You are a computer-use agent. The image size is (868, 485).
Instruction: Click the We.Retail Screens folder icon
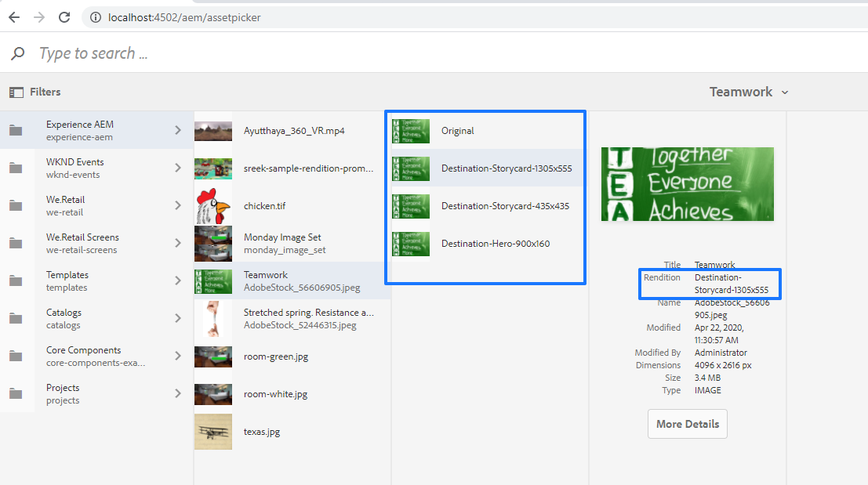tap(17, 243)
